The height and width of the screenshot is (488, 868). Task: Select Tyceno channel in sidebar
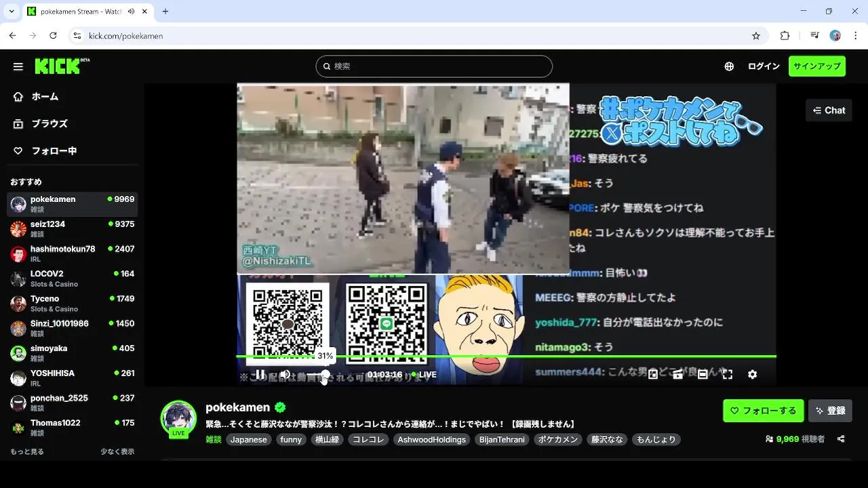pyautogui.click(x=73, y=303)
